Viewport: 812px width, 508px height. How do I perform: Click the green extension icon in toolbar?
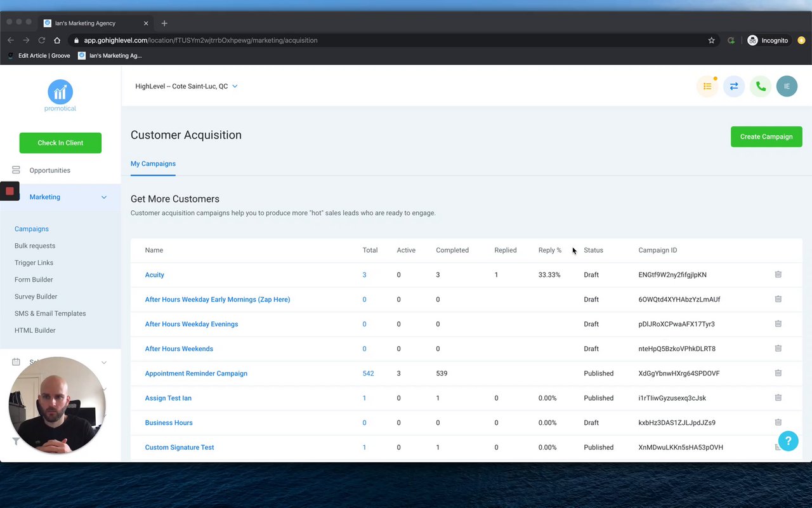click(731, 41)
